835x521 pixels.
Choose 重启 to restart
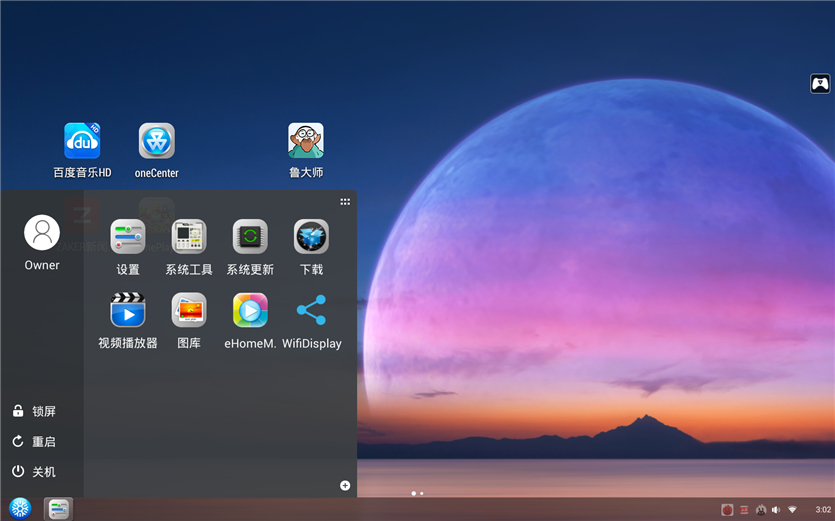(34, 442)
